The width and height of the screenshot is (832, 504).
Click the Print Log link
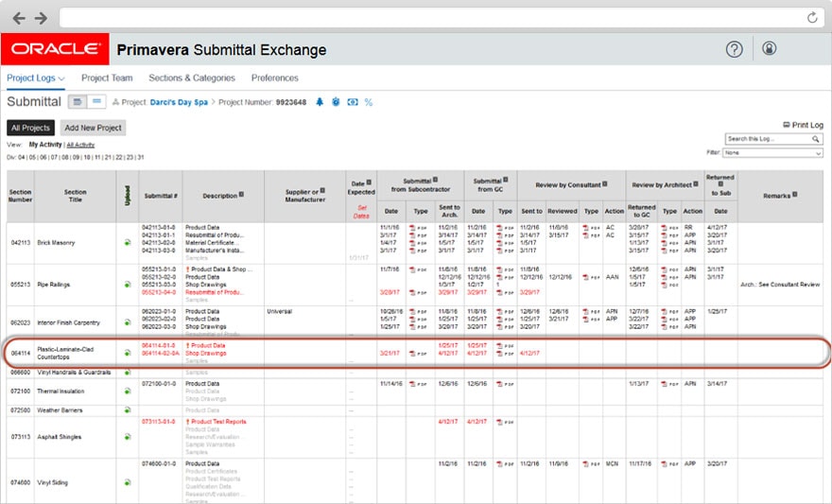pyautogui.click(x=803, y=125)
